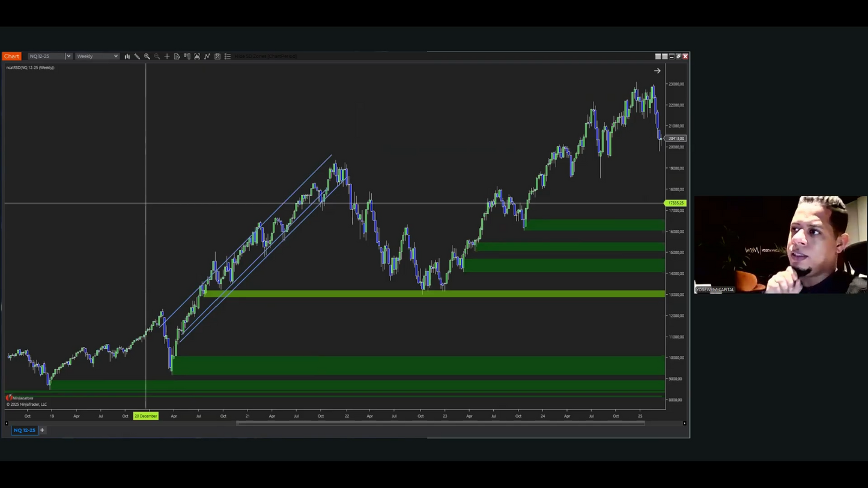Click the zoom in magnifier icon
This screenshot has height=488, width=868.
coord(147,56)
